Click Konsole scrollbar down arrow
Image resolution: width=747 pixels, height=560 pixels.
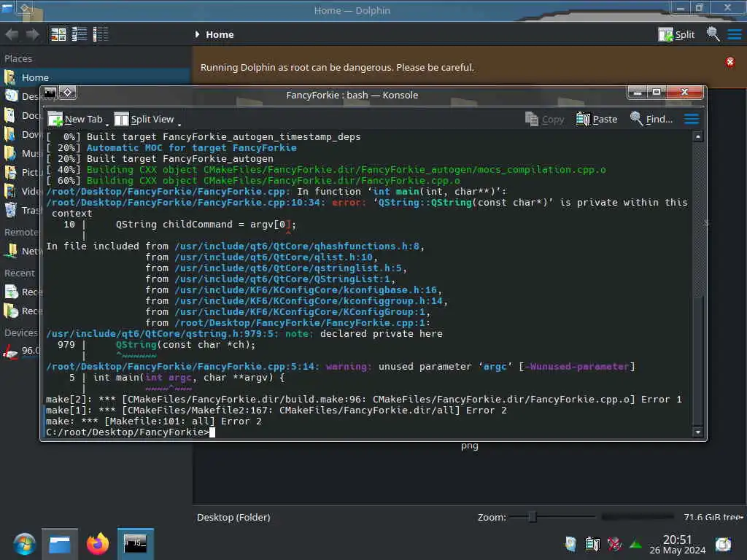click(698, 432)
